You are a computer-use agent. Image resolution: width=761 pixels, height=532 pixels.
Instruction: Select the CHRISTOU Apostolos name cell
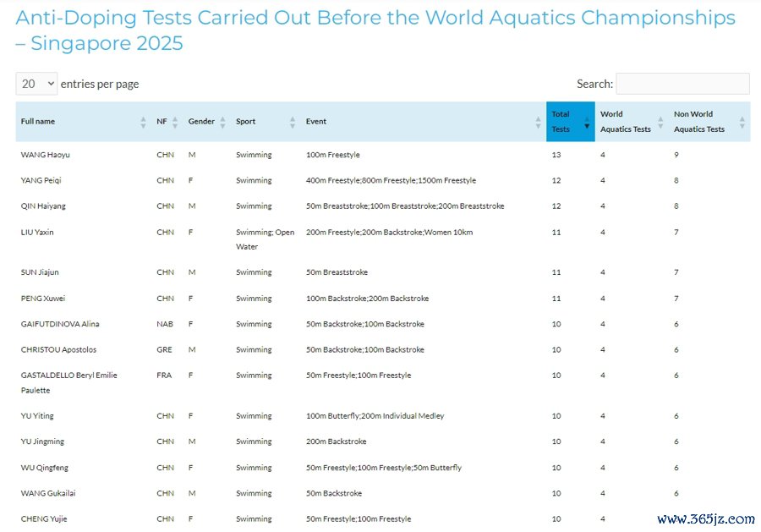[x=58, y=349]
